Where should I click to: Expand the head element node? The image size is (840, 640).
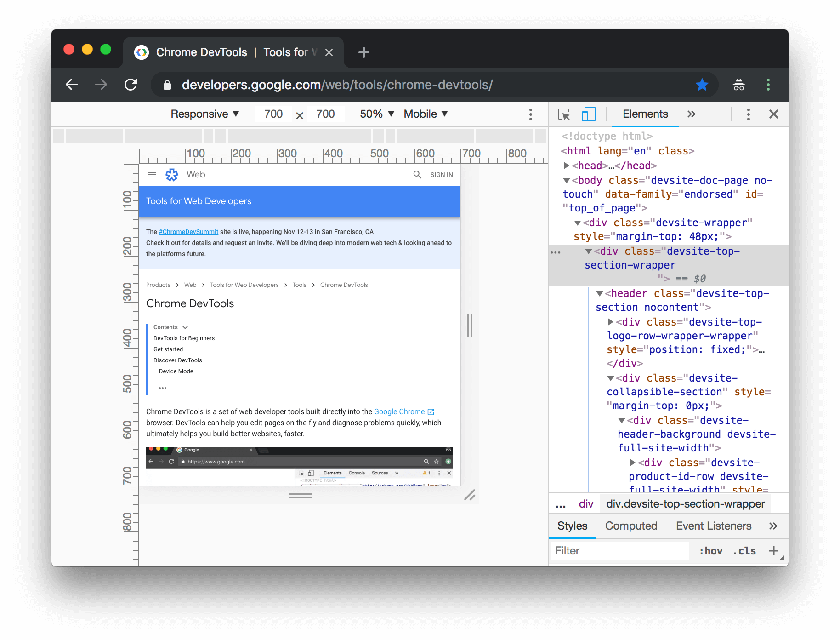(x=567, y=166)
